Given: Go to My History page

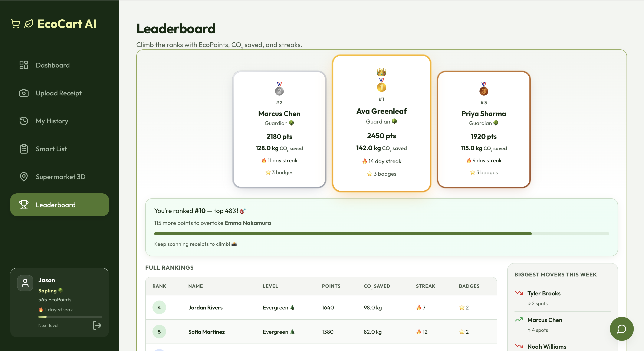Looking at the screenshot, I should coord(52,121).
